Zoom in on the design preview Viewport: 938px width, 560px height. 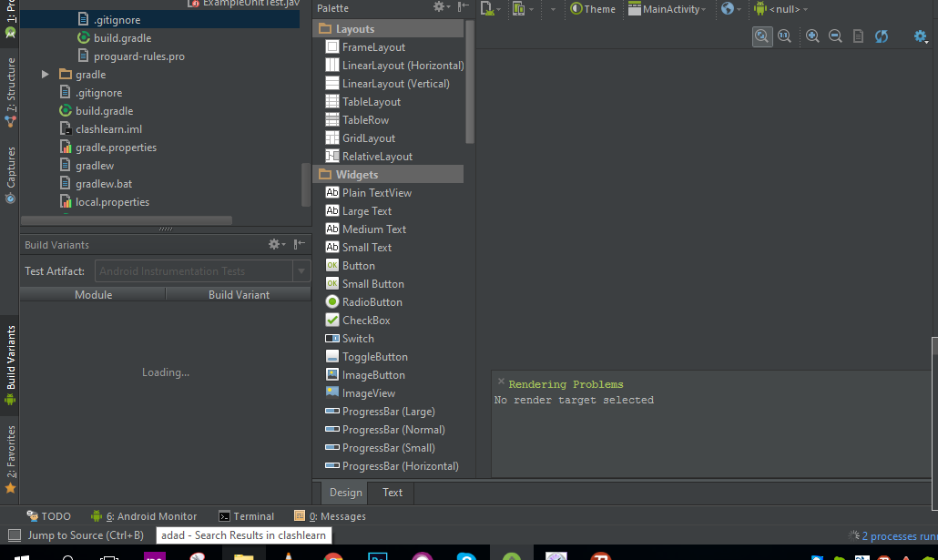pyautogui.click(x=812, y=36)
